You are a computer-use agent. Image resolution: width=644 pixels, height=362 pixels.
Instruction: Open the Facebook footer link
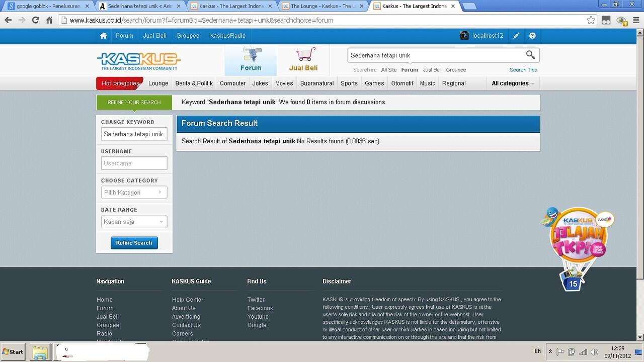point(260,308)
